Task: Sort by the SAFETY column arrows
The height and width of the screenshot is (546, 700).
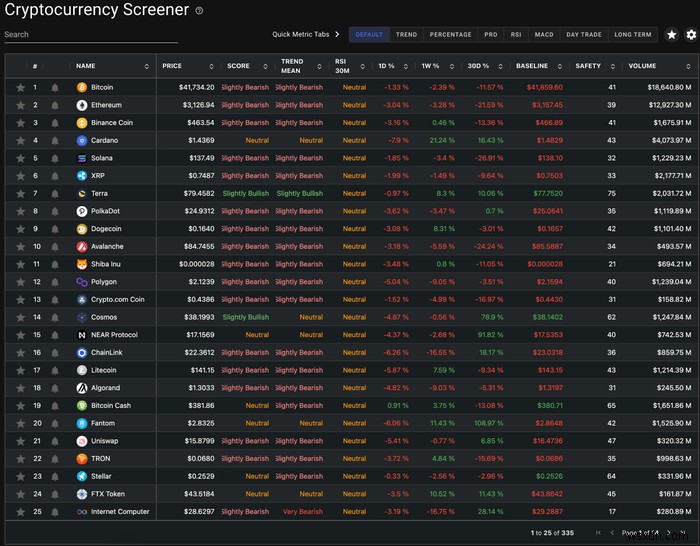Action: [612, 66]
